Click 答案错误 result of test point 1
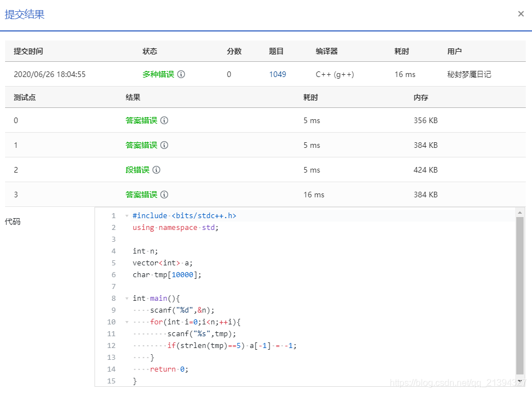 (142, 145)
